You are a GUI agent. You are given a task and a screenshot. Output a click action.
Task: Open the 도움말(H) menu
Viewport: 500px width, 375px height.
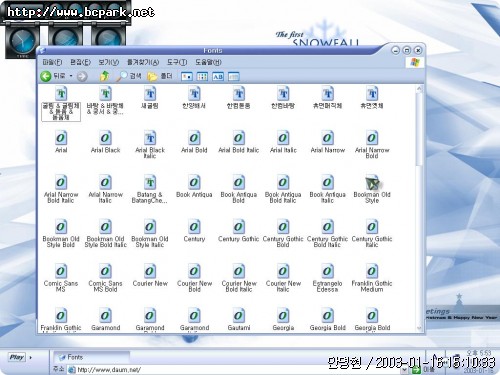tap(208, 62)
